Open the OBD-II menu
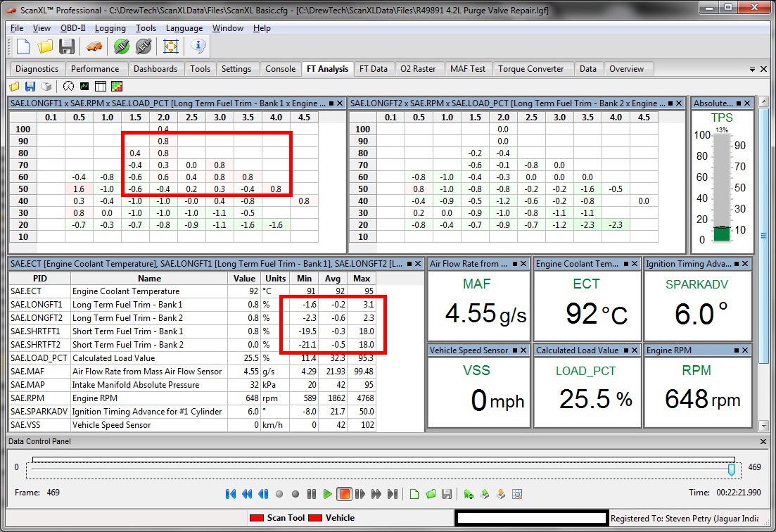Screen dimensions: 776x532 click(73, 28)
